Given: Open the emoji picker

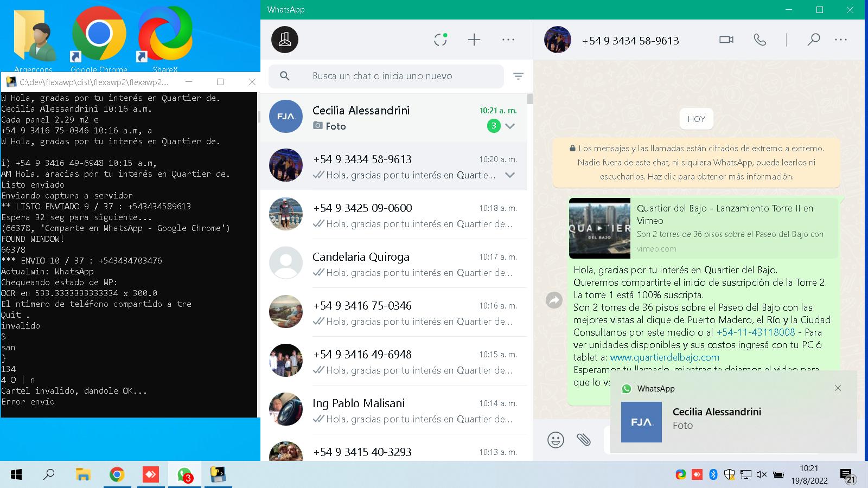Looking at the screenshot, I should pos(556,440).
